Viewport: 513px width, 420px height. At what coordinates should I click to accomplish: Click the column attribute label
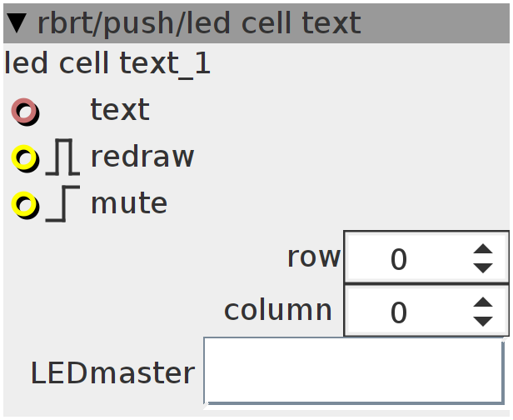coord(278,310)
